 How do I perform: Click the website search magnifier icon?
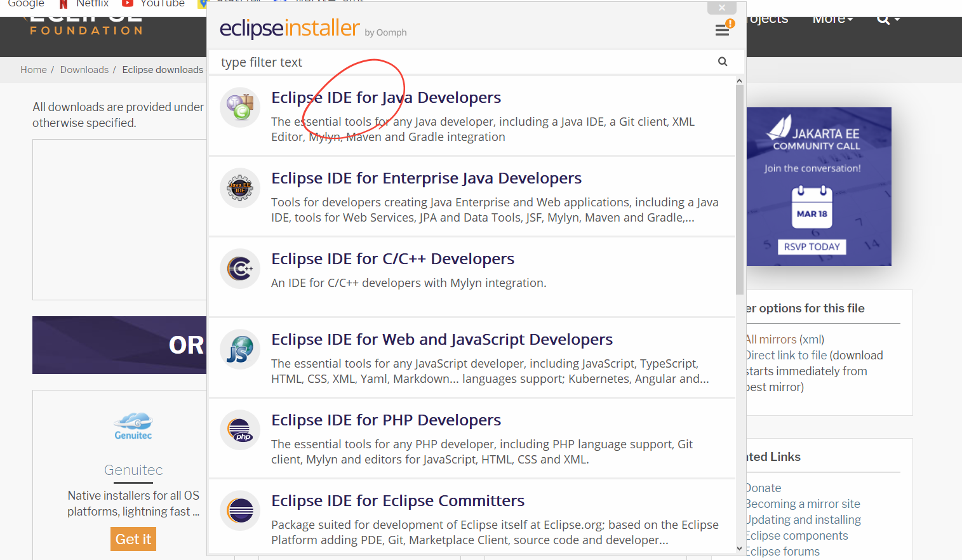click(x=883, y=18)
